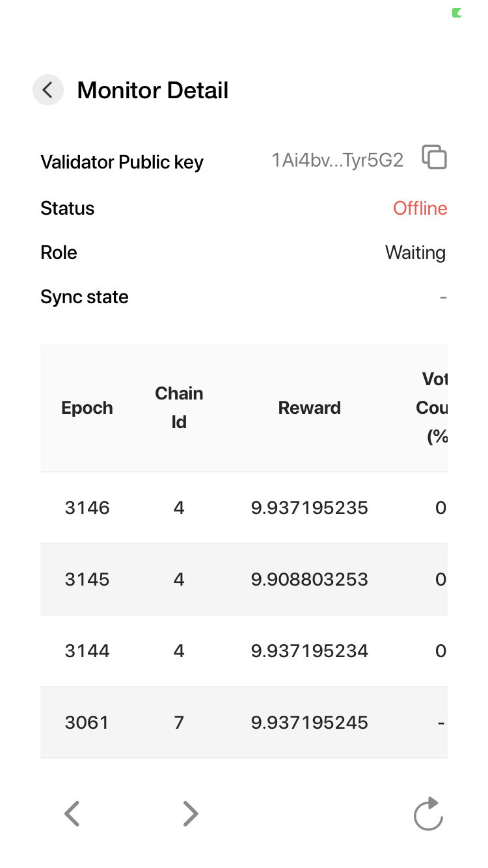The image size is (488, 868).
Task: Select epoch 3144 row
Action: pyautogui.click(x=87, y=651)
